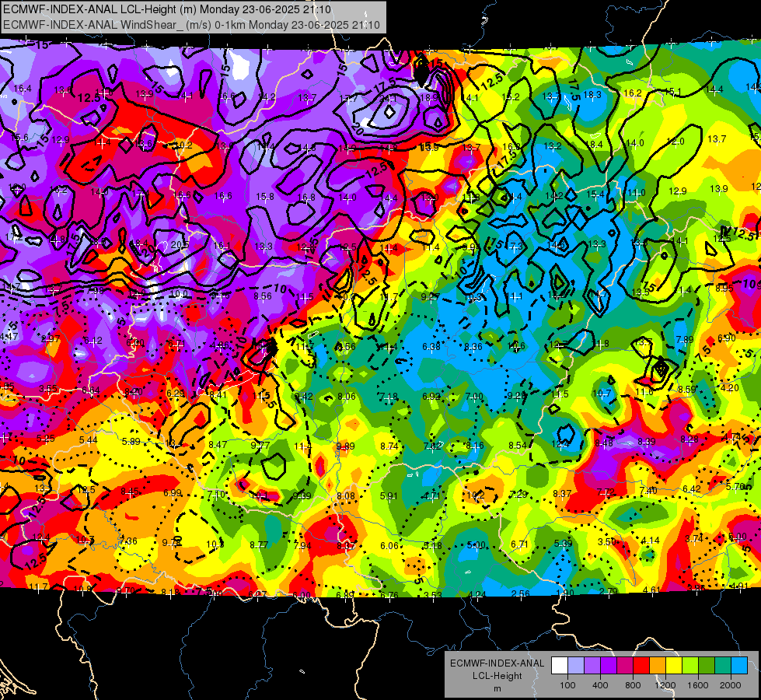
Task: Click the yellow legend swatch
Action: [674, 666]
